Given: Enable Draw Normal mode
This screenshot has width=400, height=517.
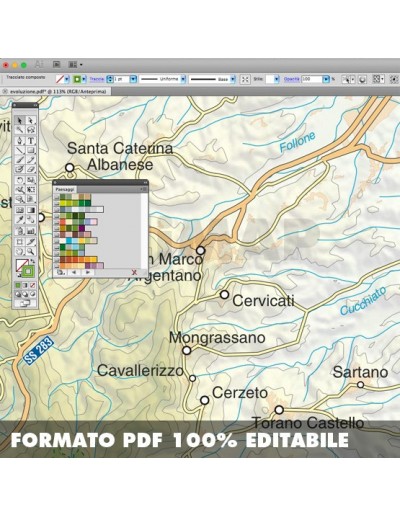Looking at the screenshot, I should pyautogui.click(x=18, y=294).
